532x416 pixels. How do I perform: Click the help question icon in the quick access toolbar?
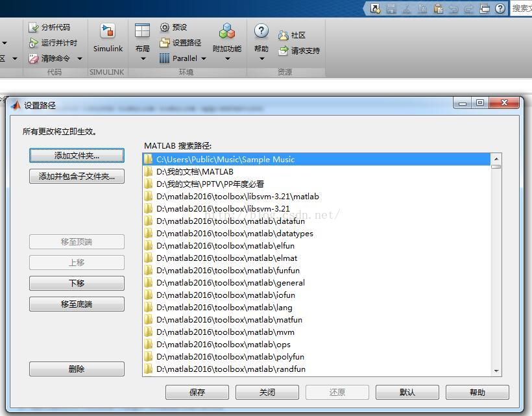pyautogui.click(x=500, y=8)
